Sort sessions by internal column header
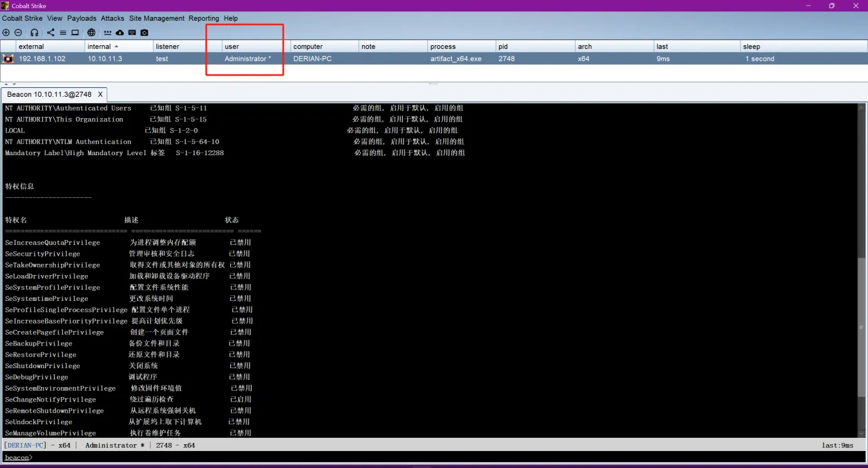This screenshot has width=868, height=468. click(119, 46)
